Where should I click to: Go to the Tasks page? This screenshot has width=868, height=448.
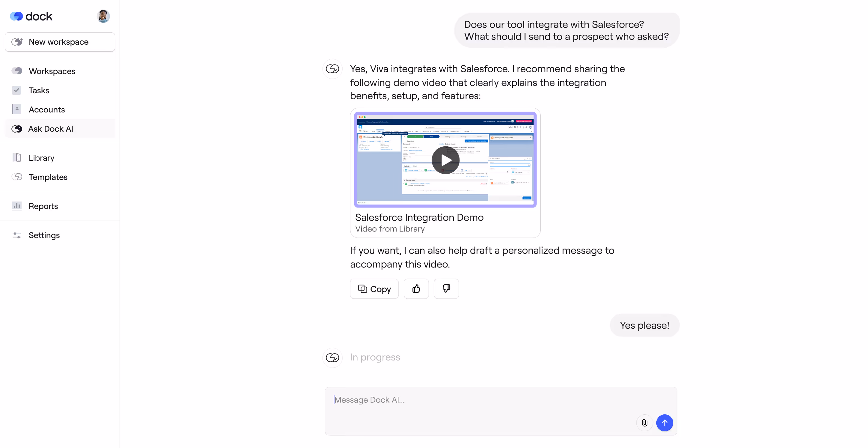click(39, 90)
